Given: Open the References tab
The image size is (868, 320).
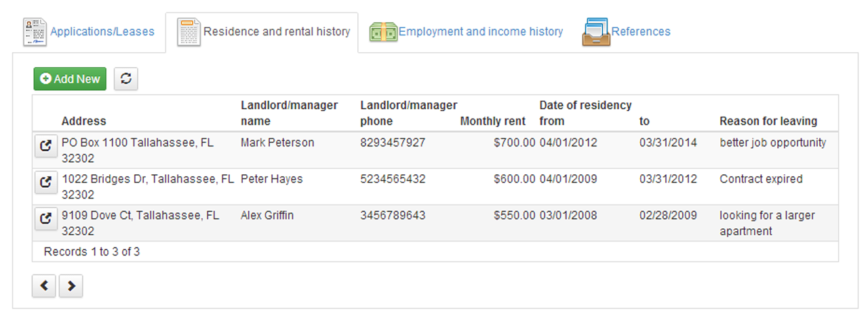Looking at the screenshot, I should click(x=640, y=32).
